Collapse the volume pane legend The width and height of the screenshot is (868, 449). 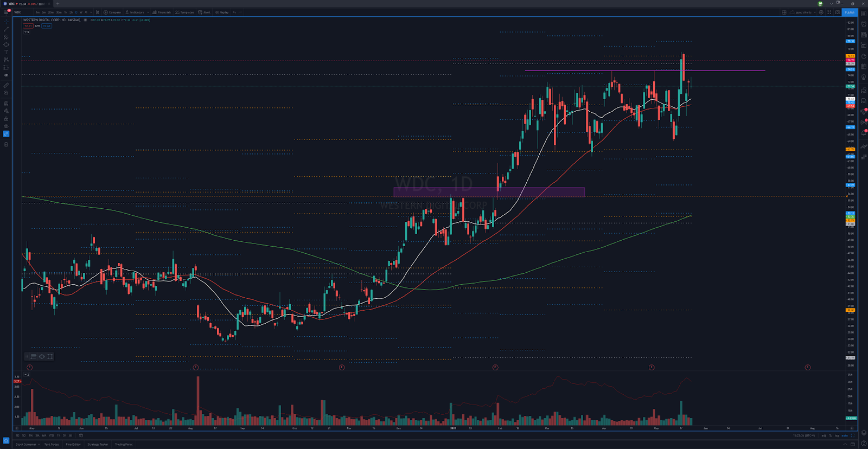tap(26, 374)
